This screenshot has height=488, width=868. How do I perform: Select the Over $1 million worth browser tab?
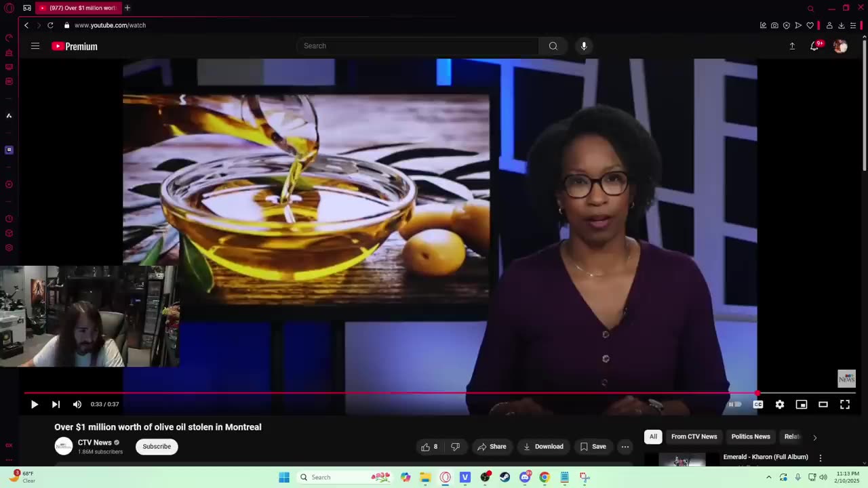(78, 8)
